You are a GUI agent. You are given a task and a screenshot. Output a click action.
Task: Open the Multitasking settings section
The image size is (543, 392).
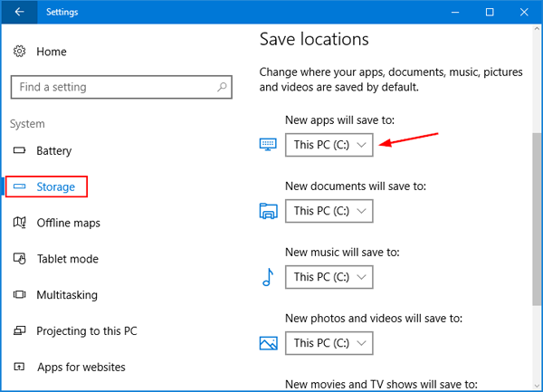pyautogui.click(x=66, y=295)
